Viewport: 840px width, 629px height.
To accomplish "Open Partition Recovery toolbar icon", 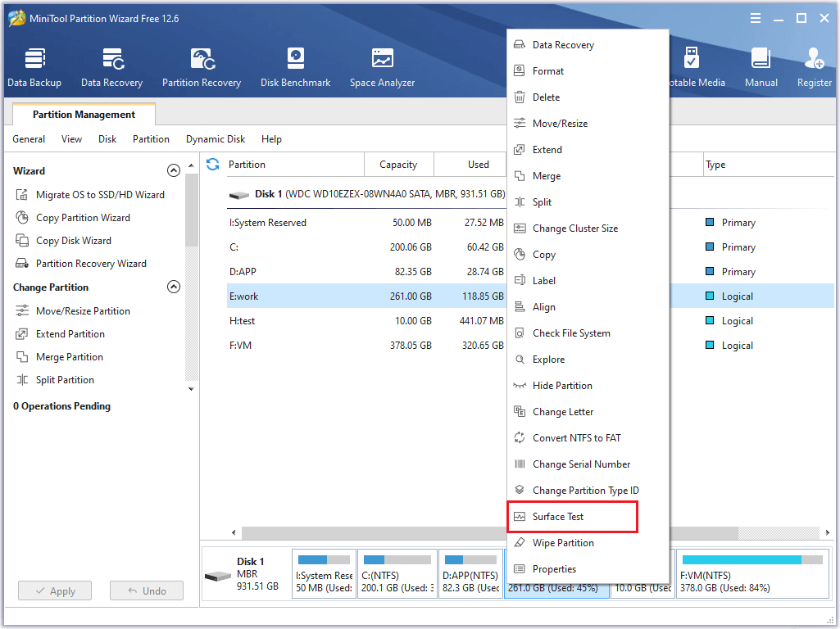I will coord(202,59).
